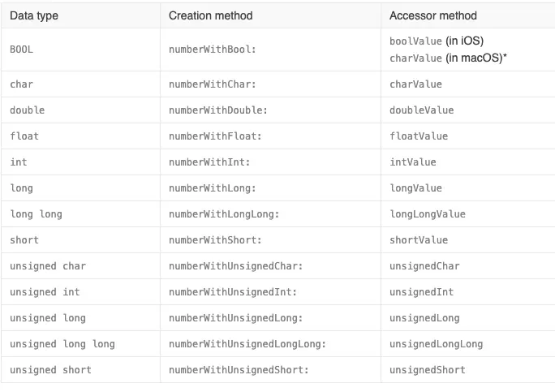Viewport: 555px width, 392px height.
Task: Click the longLongValue accessor
Action: pyautogui.click(x=427, y=214)
